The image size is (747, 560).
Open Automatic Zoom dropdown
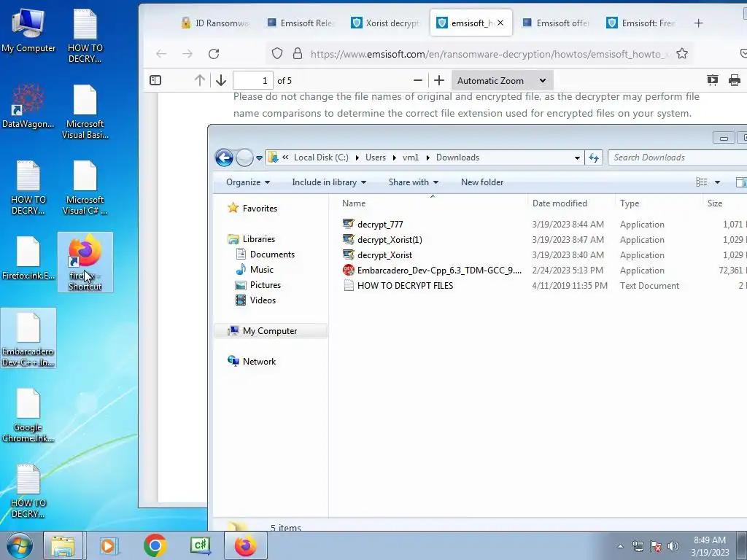(502, 80)
